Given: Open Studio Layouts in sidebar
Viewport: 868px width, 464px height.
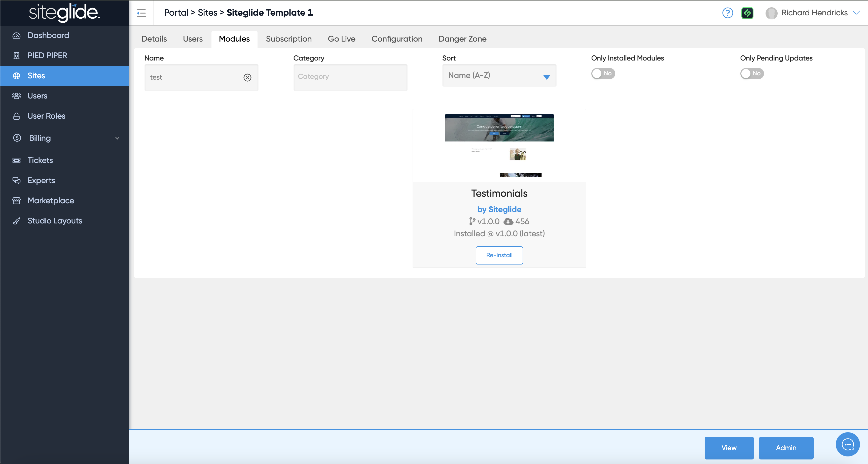Looking at the screenshot, I should click(x=55, y=221).
